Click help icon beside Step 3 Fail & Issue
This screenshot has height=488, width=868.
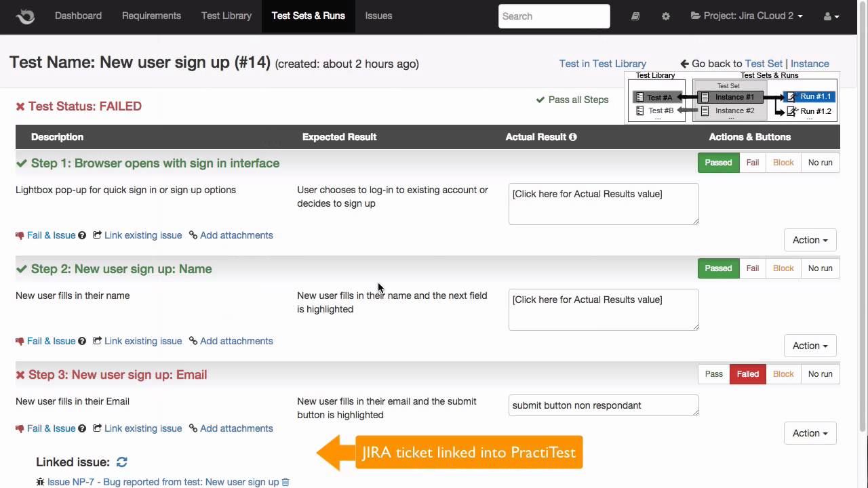[82, 428]
